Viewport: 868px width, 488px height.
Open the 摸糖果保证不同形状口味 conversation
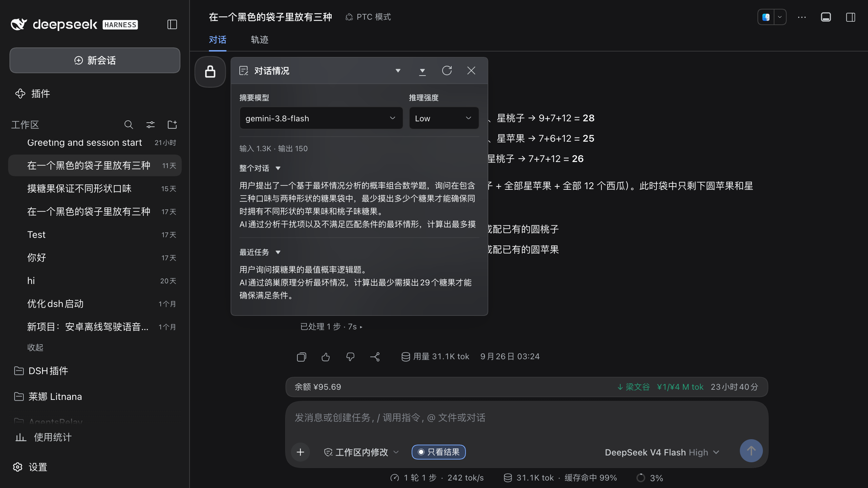[95, 188]
